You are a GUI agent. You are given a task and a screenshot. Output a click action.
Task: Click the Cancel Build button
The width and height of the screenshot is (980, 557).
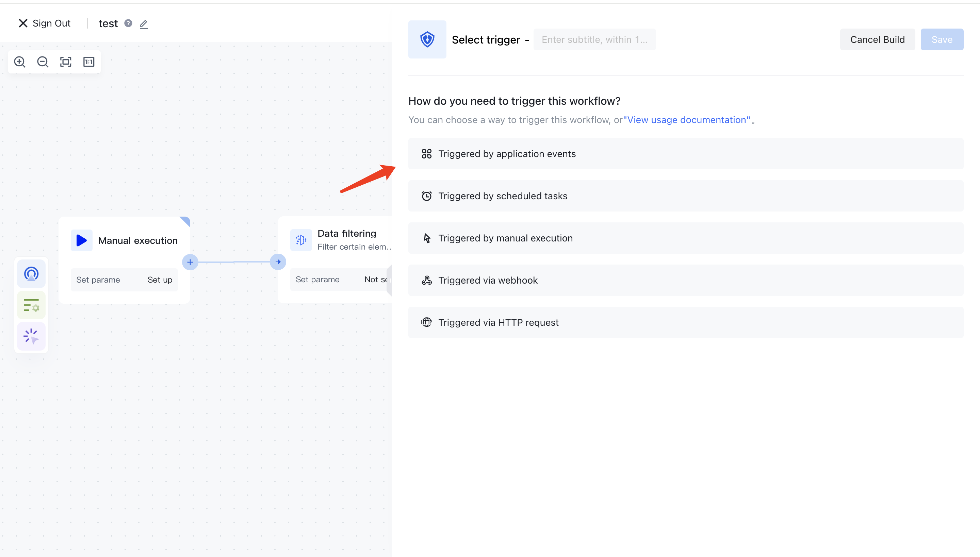click(877, 39)
